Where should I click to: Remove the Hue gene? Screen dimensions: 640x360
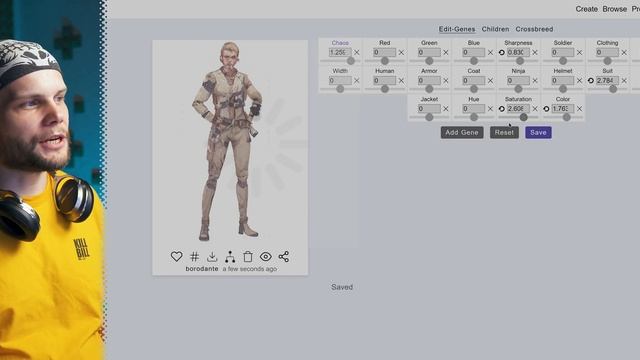[490, 109]
